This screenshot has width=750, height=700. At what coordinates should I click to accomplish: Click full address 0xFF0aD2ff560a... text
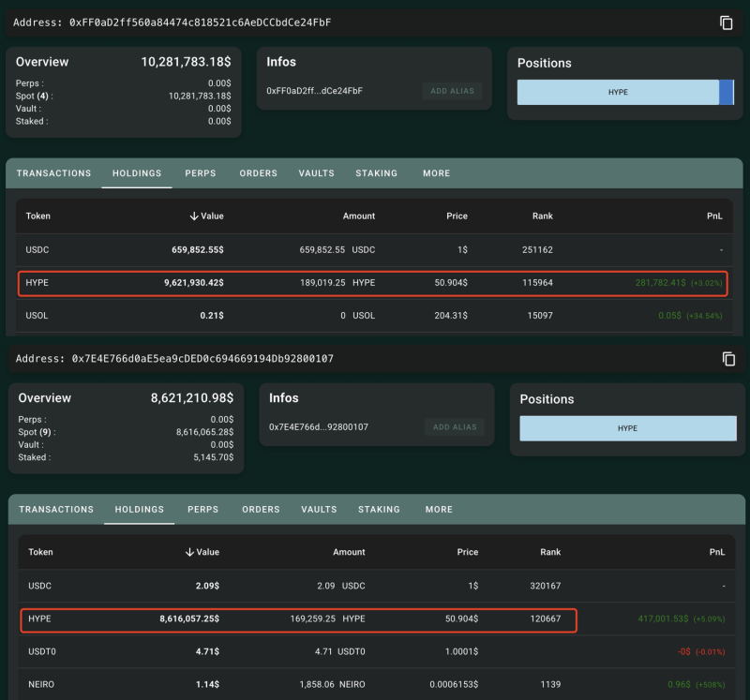pyautogui.click(x=200, y=22)
